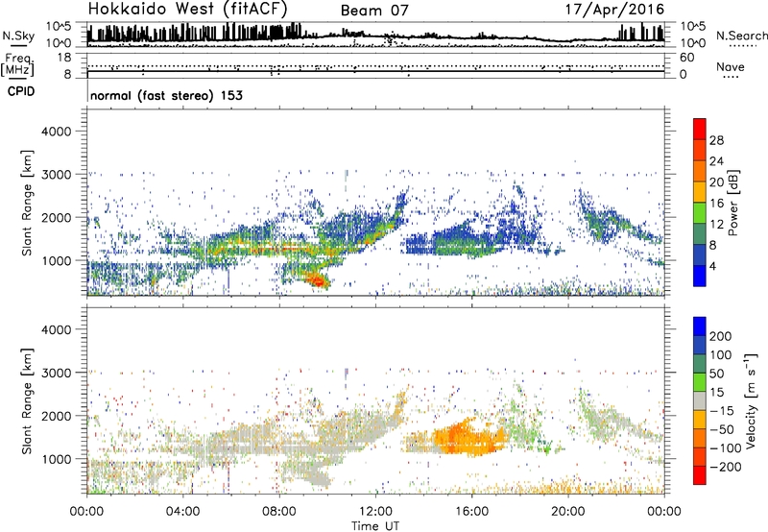Click the Slant Range title of the power panel
This screenshot has height=532, width=768.
pos(27,203)
